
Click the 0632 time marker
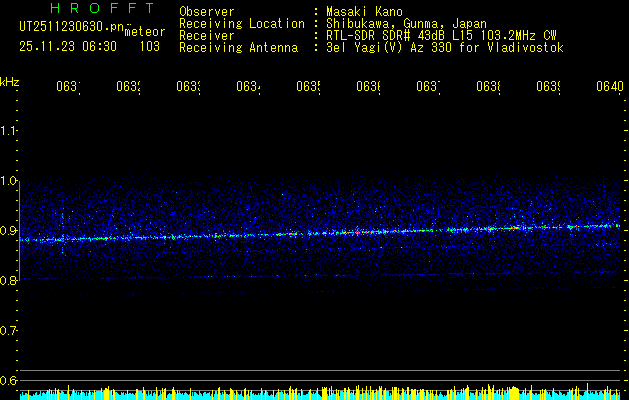(128, 87)
